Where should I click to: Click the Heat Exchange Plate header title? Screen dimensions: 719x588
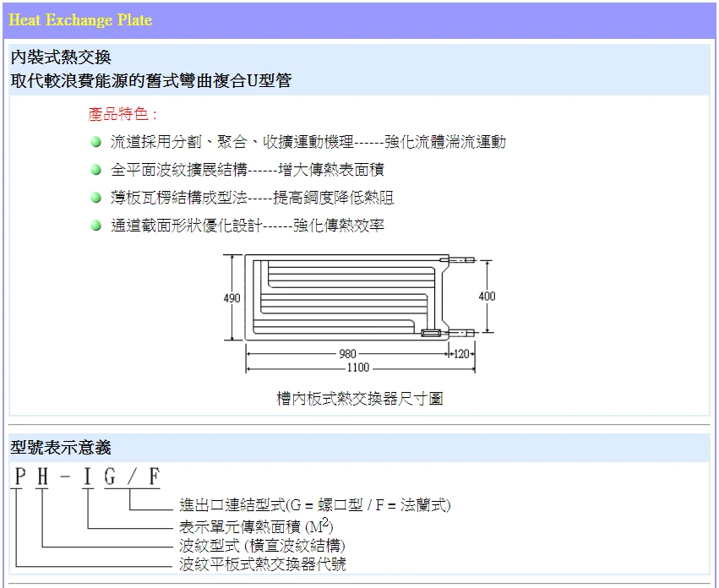[x=80, y=19]
